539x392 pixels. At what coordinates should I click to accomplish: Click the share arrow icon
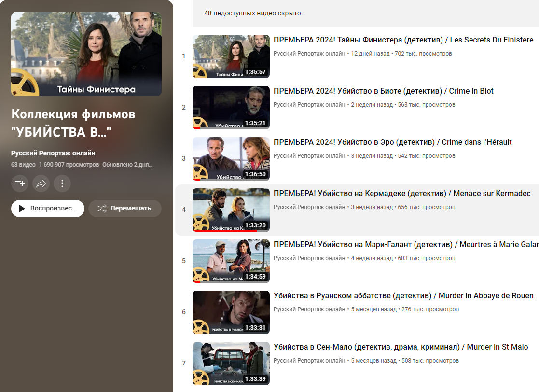click(x=41, y=183)
